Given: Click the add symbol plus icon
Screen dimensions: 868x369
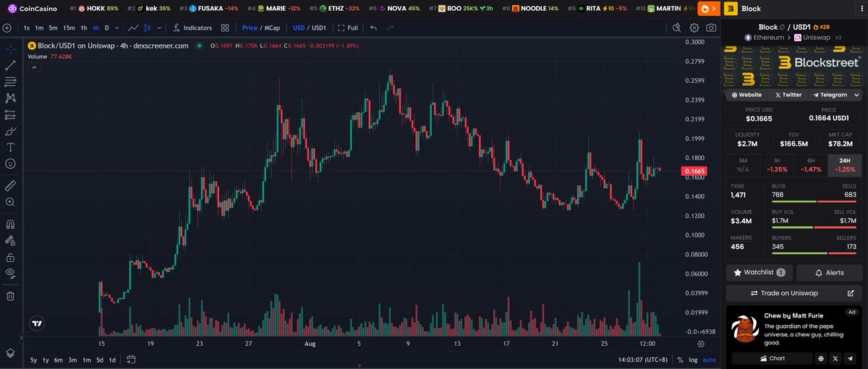Looking at the screenshot, I should pyautogui.click(x=7, y=27).
